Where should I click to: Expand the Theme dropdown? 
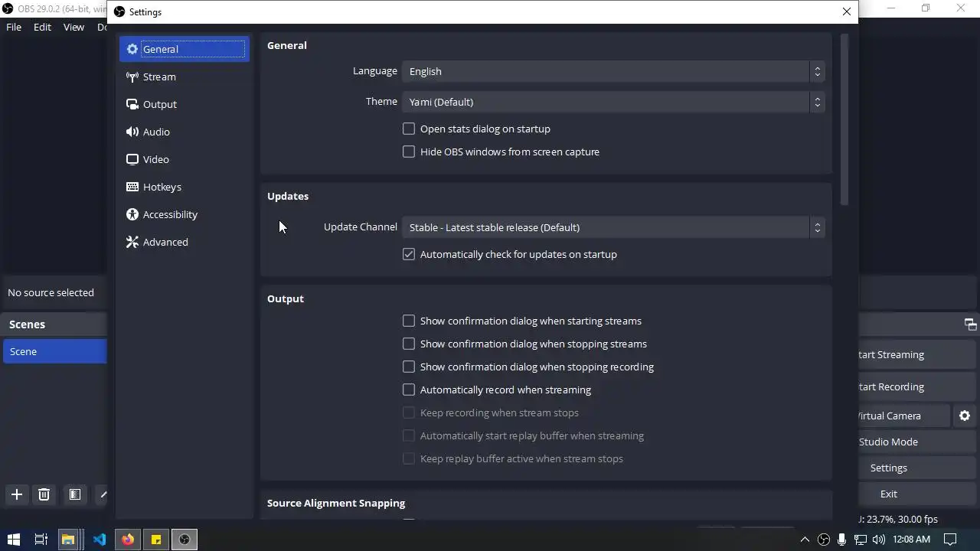[612, 102]
